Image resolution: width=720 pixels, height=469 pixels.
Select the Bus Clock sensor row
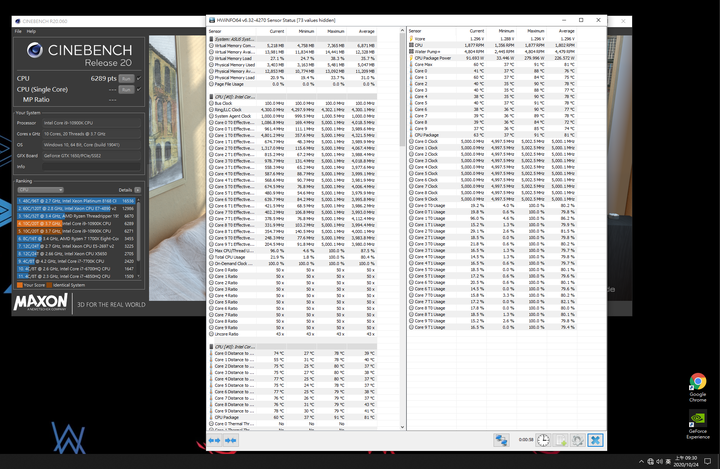click(x=293, y=103)
